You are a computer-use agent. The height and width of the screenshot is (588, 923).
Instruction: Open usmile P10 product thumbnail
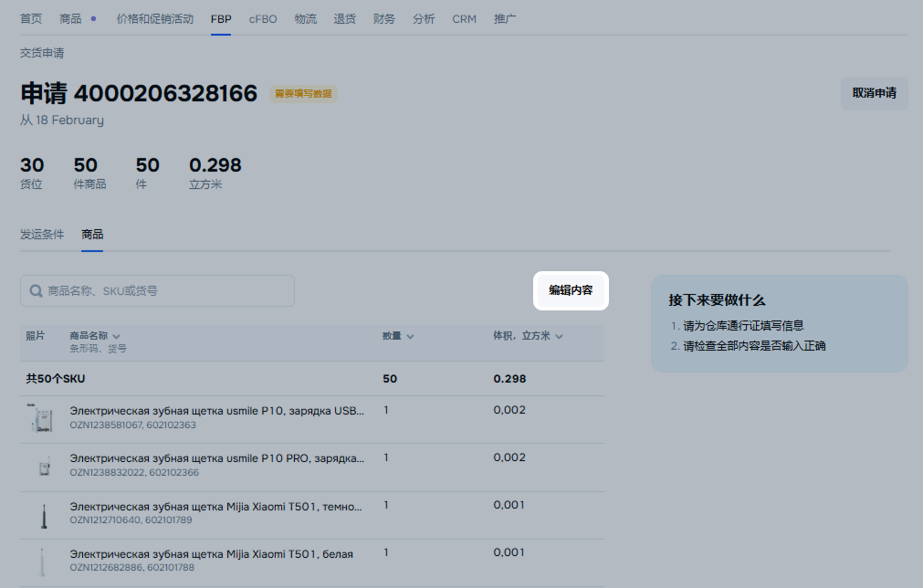[41, 418]
